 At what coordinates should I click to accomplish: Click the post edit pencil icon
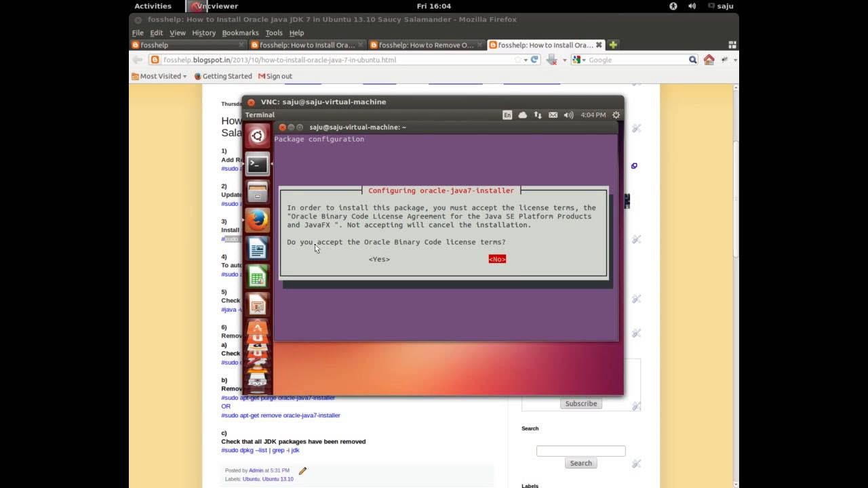click(303, 470)
